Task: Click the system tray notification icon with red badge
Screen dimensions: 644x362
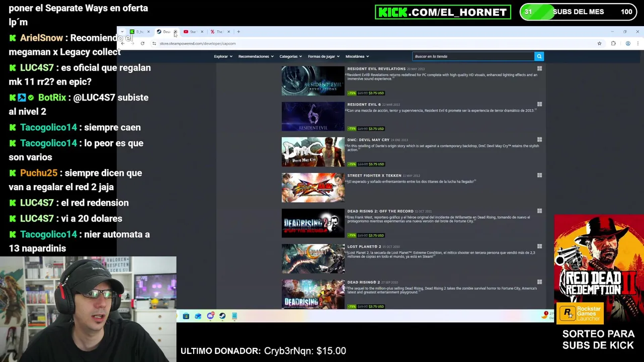Action: tap(545, 315)
